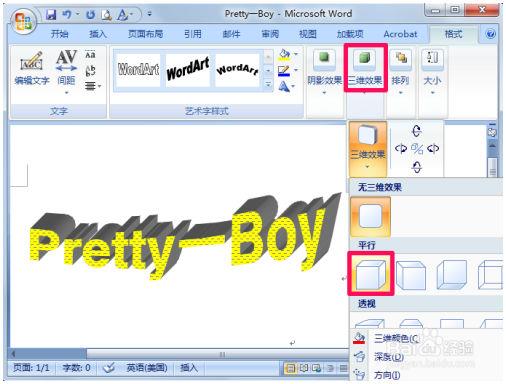The width and height of the screenshot is (506, 384).
Task: Toggle even height WordArt letters (Aa)
Action: click(x=90, y=54)
